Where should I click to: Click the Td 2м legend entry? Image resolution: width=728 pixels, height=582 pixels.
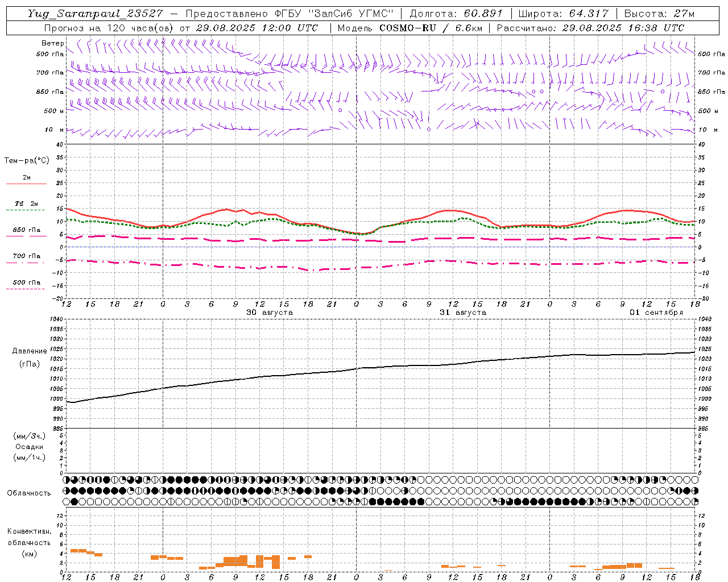(26, 203)
